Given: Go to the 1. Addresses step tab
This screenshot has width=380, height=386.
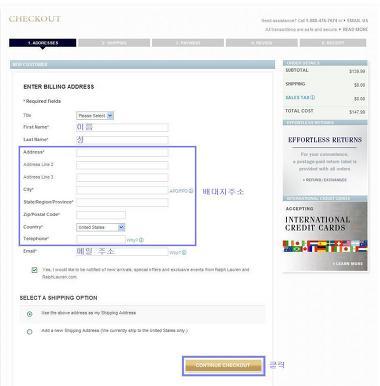Looking at the screenshot, I should pyautogui.click(x=43, y=43).
